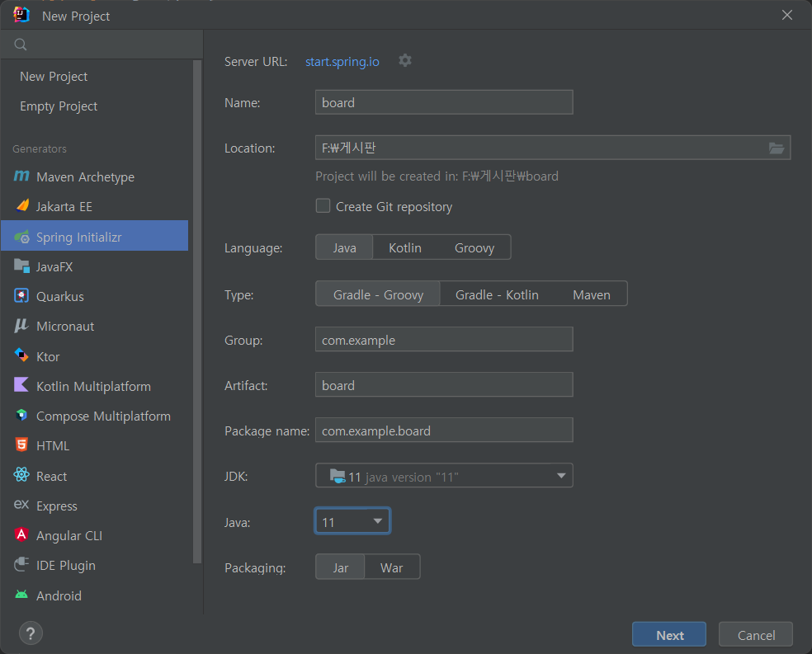Select War packaging
This screenshot has height=654, width=812.
tap(391, 567)
